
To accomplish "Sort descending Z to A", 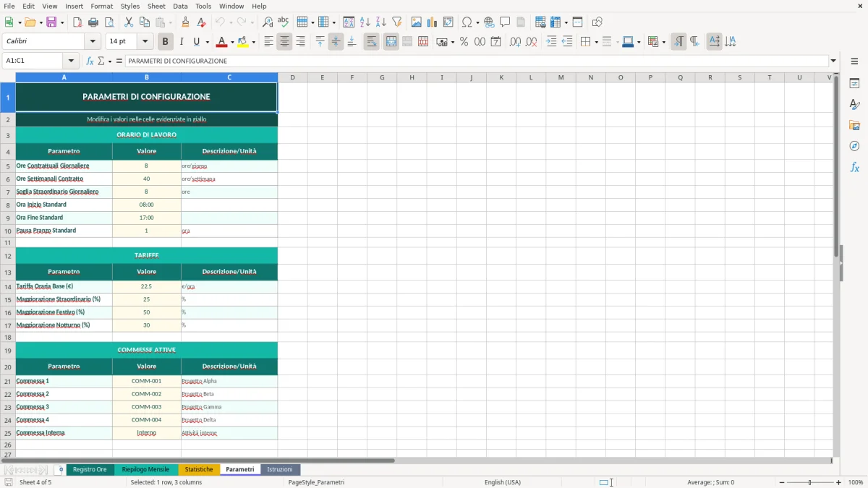I will (x=381, y=22).
